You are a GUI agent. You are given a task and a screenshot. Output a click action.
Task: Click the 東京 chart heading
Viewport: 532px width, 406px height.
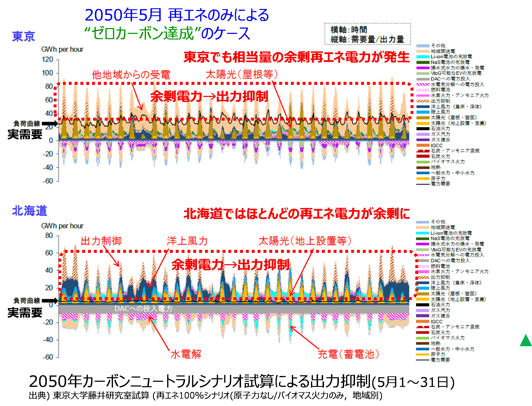(24, 37)
